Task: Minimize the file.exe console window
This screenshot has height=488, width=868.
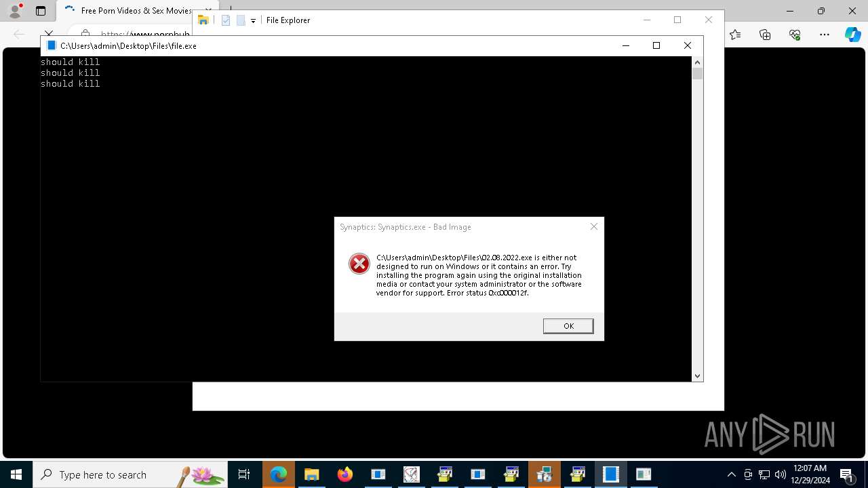Action: click(625, 45)
